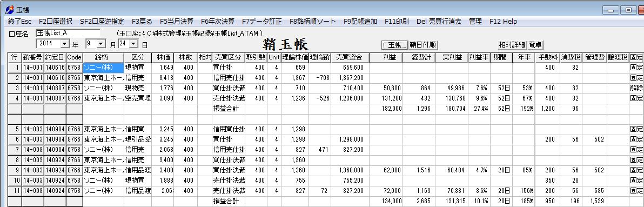
Task: Select the 現物買 cell in row 1
Action: coord(138,68)
